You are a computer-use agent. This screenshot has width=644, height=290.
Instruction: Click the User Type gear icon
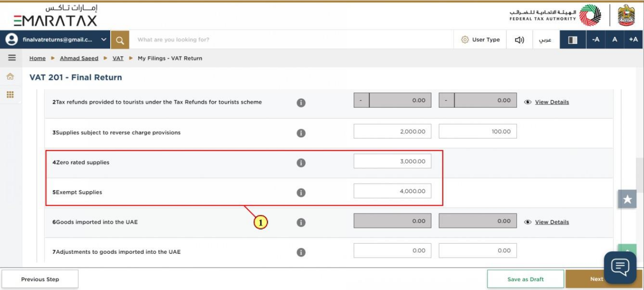point(465,40)
